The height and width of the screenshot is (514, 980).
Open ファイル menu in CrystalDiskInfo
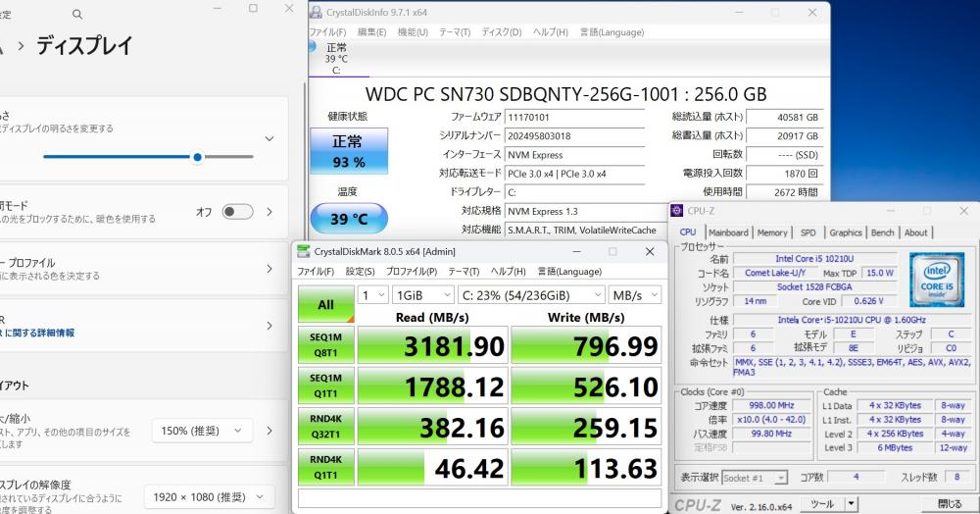tap(327, 32)
